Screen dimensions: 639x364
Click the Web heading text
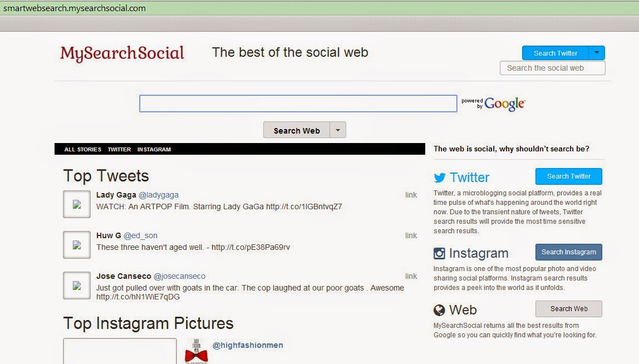463,310
